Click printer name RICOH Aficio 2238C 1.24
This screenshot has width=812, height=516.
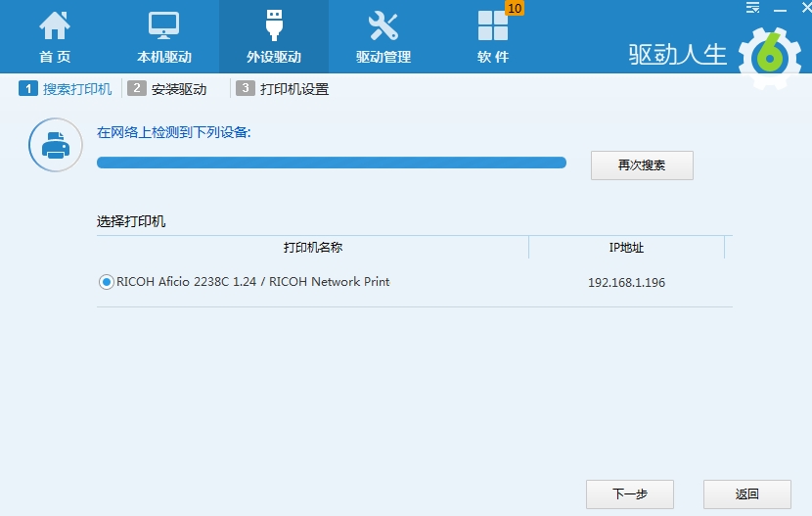pos(253,281)
